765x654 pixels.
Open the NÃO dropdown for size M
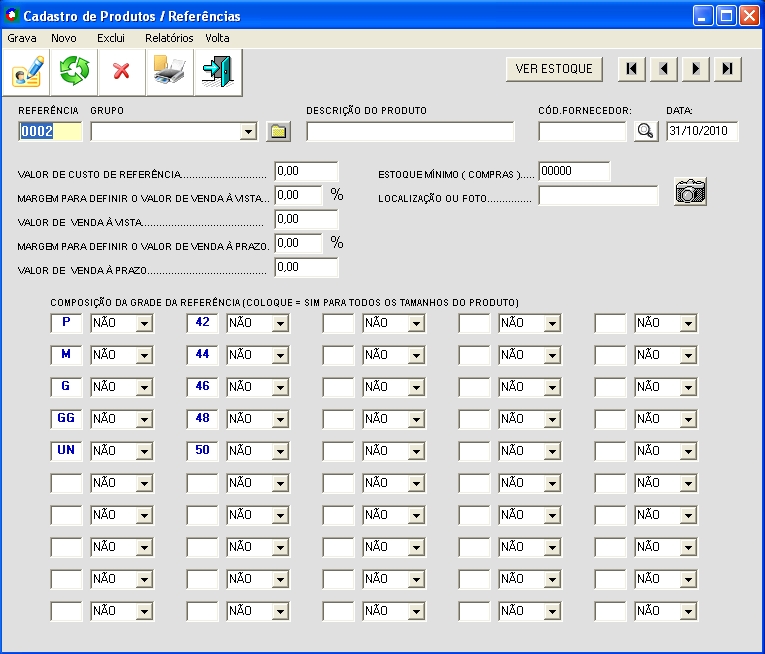click(144, 355)
